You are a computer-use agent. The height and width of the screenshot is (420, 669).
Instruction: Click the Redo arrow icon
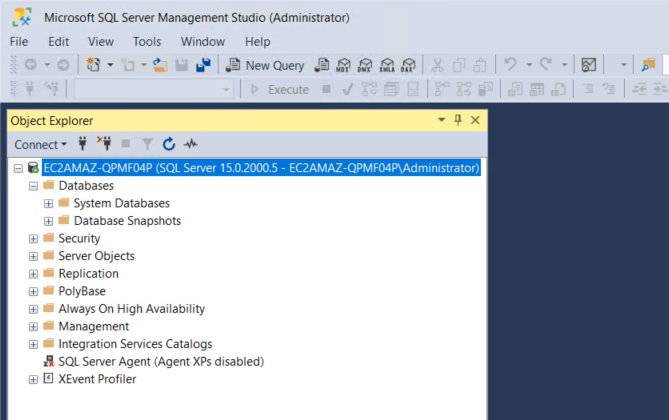click(546, 64)
